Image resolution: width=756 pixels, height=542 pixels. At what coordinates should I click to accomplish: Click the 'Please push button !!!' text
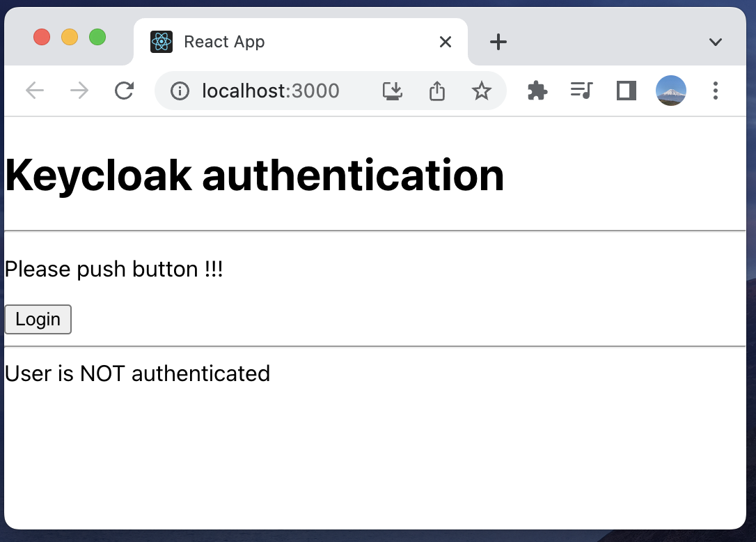tap(113, 270)
